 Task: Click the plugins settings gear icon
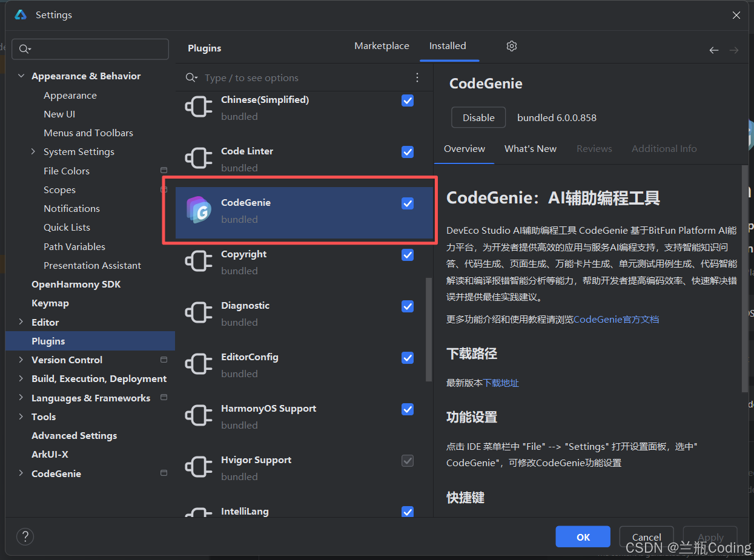tap(512, 46)
